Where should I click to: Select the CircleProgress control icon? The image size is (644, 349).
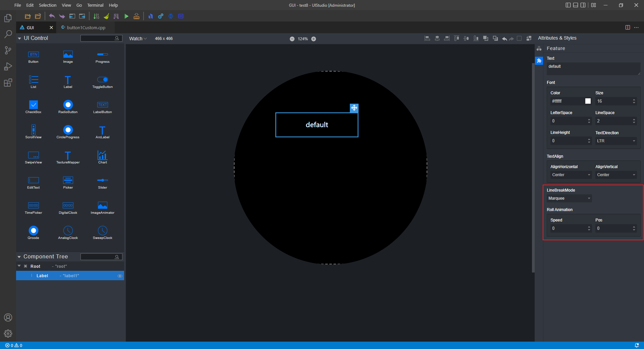68,130
